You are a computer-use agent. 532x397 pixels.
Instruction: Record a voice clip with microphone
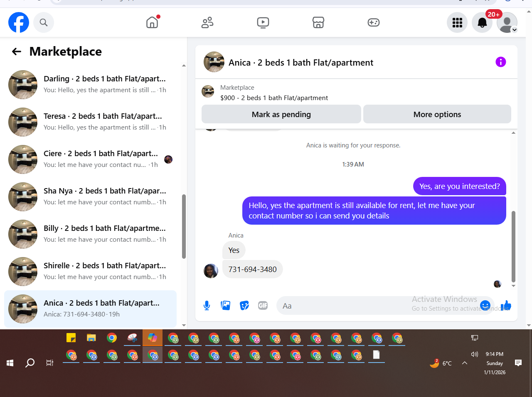coord(207,306)
